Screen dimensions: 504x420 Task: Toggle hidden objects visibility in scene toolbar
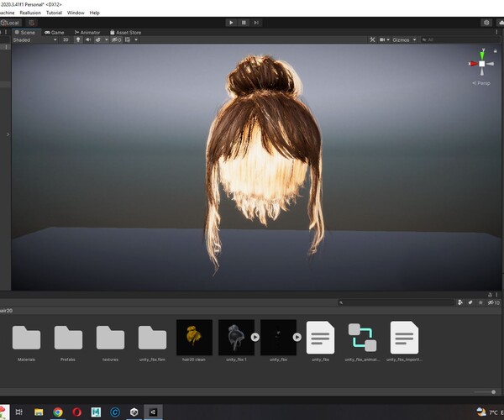click(x=116, y=39)
